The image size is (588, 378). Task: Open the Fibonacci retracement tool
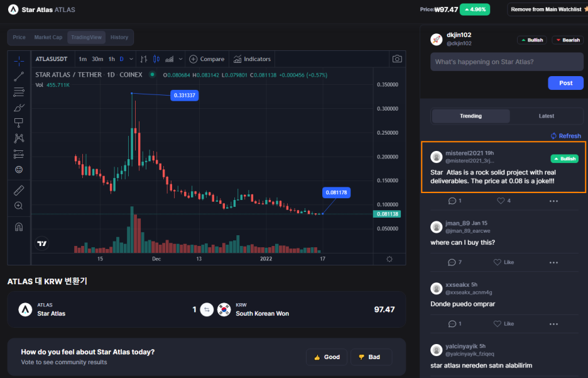(x=19, y=92)
